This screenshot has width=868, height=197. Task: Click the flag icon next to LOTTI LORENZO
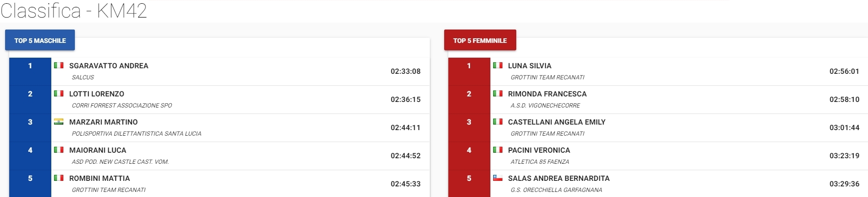pyautogui.click(x=59, y=94)
